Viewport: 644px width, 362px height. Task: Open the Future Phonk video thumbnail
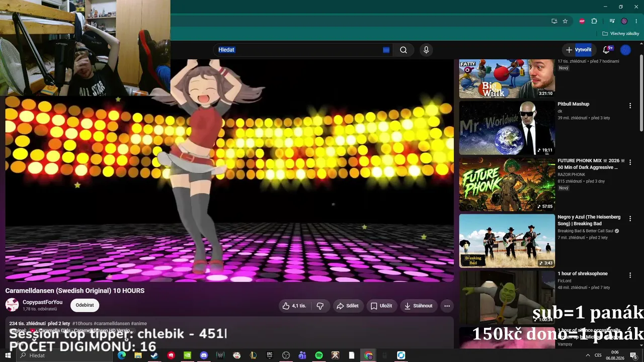click(507, 185)
